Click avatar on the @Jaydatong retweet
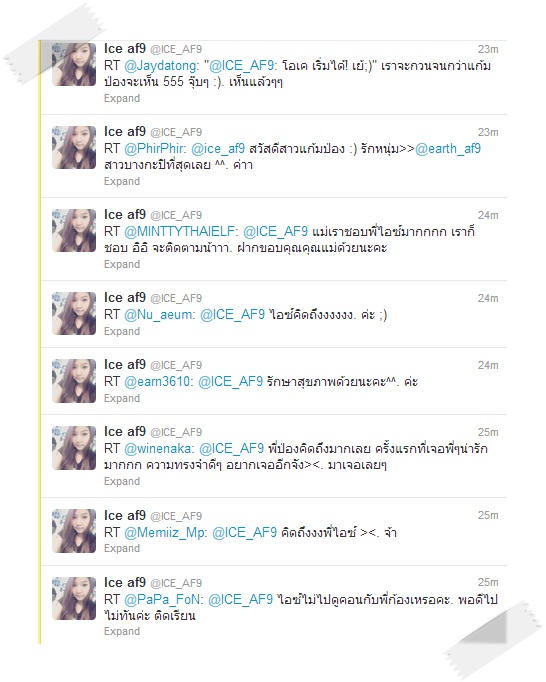Screen dimensions: 546x682 (x=74, y=64)
